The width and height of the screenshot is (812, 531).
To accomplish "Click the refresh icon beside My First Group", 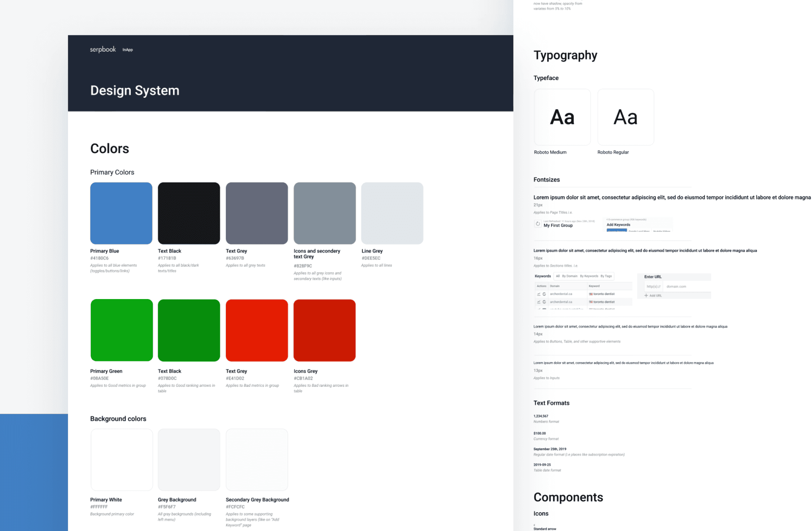I will pyautogui.click(x=538, y=224).
